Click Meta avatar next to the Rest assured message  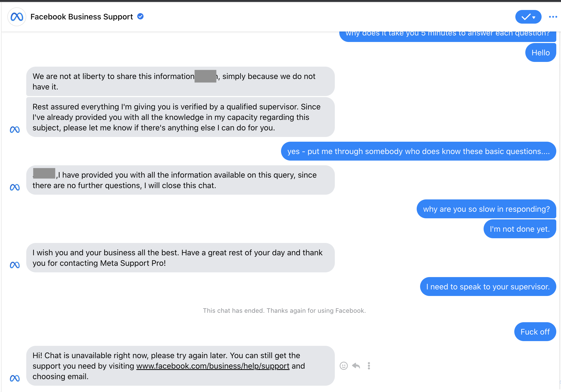click(x=15, y=130)
